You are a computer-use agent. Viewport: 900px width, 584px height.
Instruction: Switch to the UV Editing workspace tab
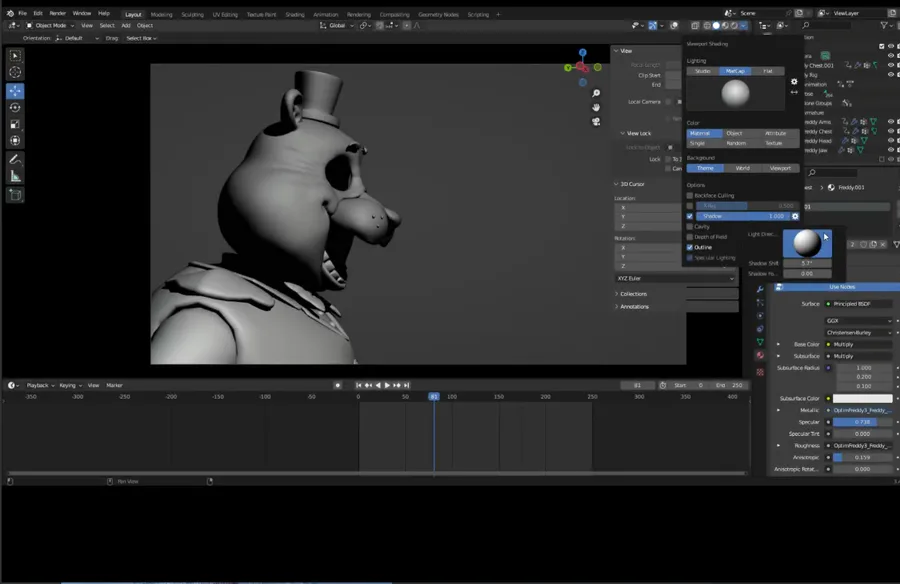click(225, 14)
